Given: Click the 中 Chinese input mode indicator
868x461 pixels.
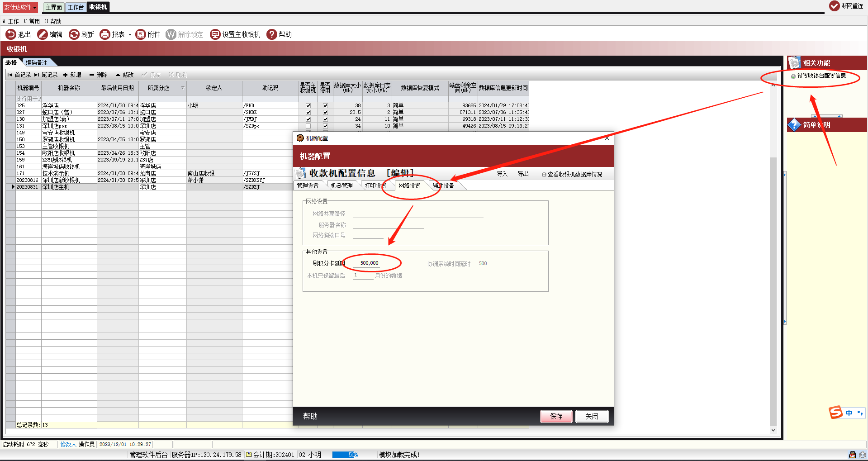Looking at the screenshot, I should coord(849,413).
